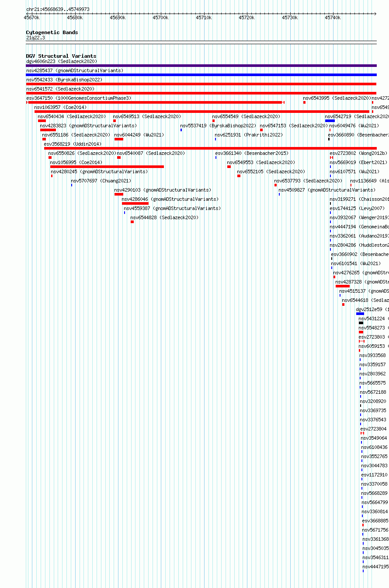Click the 21q22.3 band label
This screenshot has width=389, height=588.
[35, 38]
